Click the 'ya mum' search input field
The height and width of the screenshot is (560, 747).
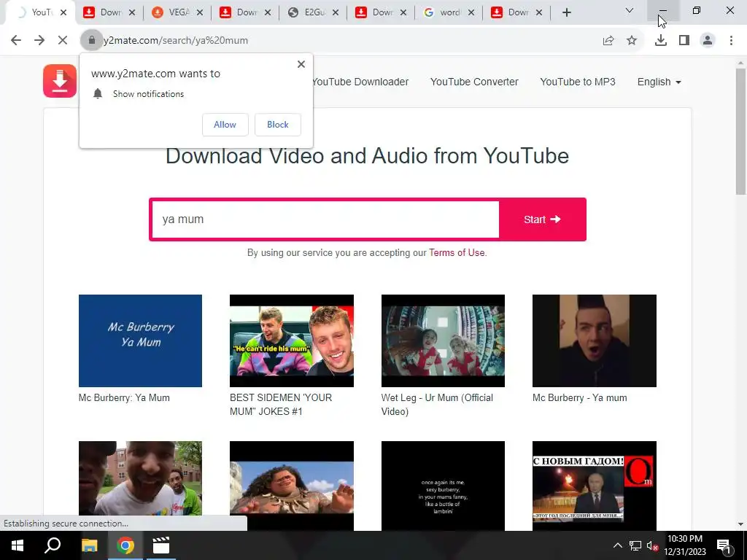click(325, 219)
